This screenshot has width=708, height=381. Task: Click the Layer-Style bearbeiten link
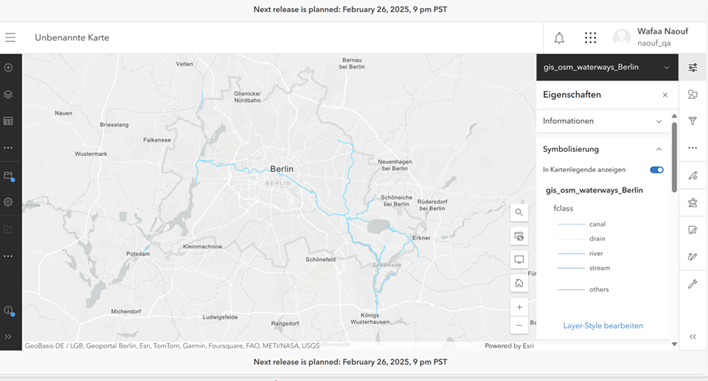pyautogui.click(x=603, y=325)
